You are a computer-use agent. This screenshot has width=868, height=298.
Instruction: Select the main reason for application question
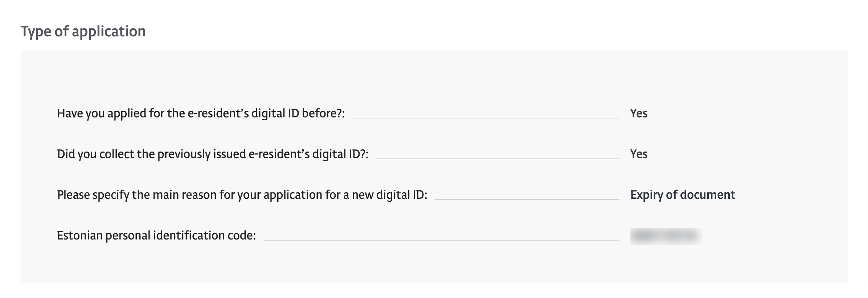coord(242,195)
